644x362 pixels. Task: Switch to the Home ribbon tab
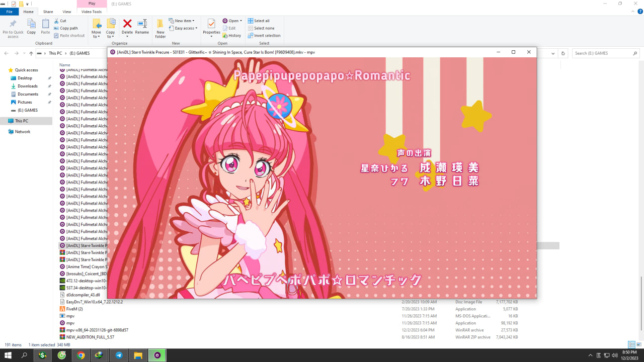pyautogui.click(x=29, y=12)
